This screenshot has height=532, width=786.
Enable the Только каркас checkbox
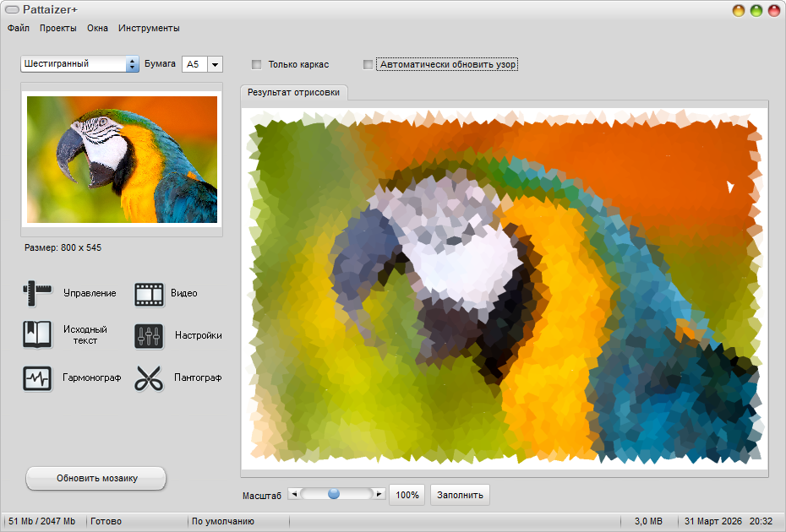[x=257, y=64]
